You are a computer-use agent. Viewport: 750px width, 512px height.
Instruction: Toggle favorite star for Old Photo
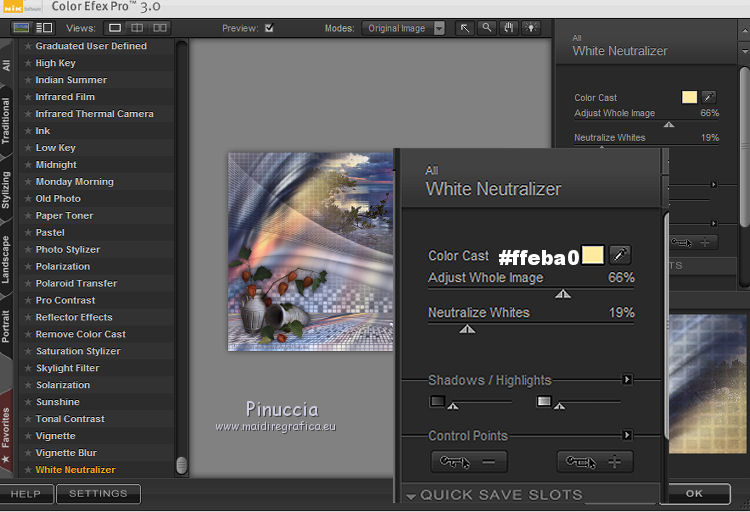[x=28, y=199]
